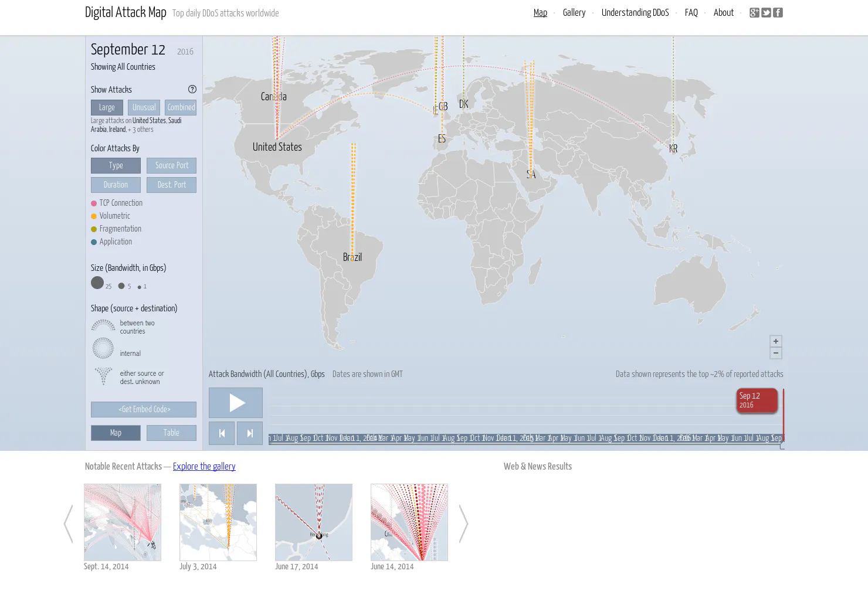Select the KR country label

click(x=673, y=149)
